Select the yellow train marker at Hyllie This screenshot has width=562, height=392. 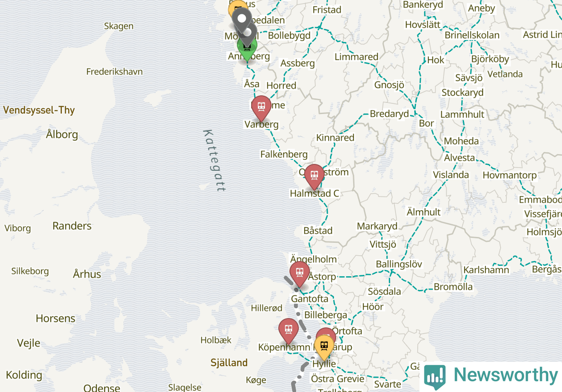[x=324, y=347]
